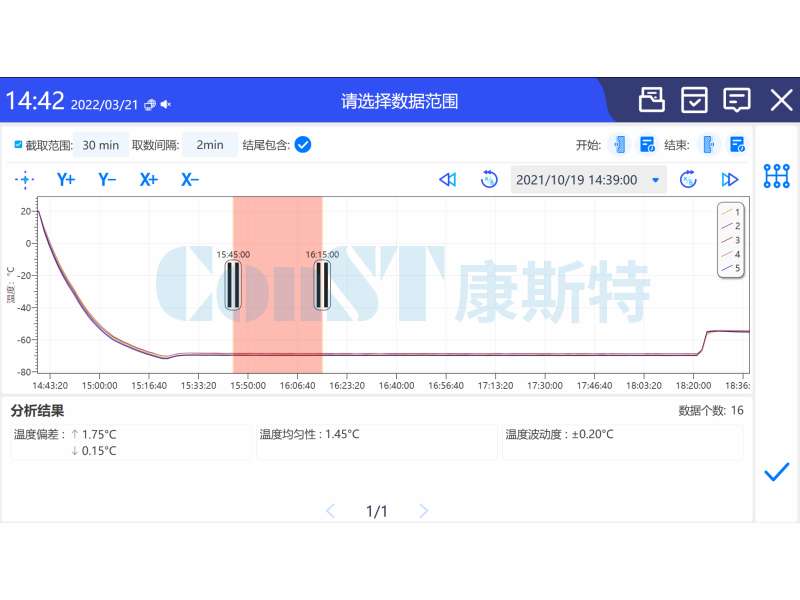Shrink X axis with X−

coord(190,180)
